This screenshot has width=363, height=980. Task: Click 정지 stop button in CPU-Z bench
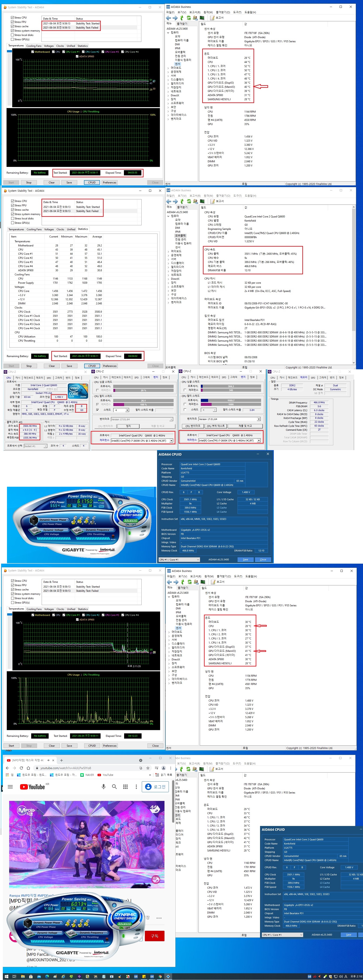[x=128, y=426]
